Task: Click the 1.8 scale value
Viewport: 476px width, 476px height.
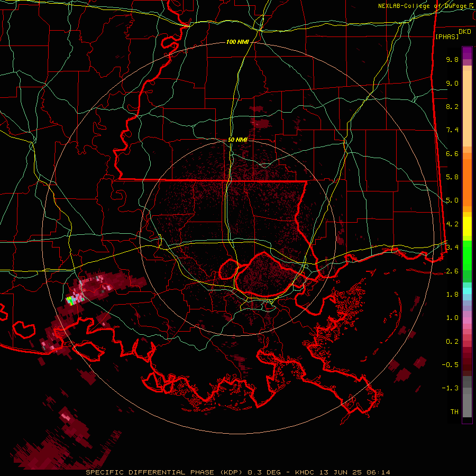Action: (x=452, y=295)
